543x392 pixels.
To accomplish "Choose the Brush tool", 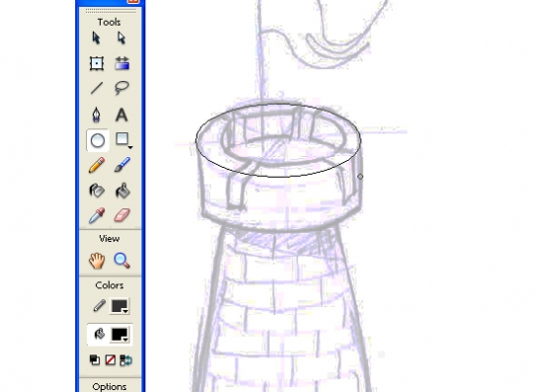I will click(x=122, y=165).
